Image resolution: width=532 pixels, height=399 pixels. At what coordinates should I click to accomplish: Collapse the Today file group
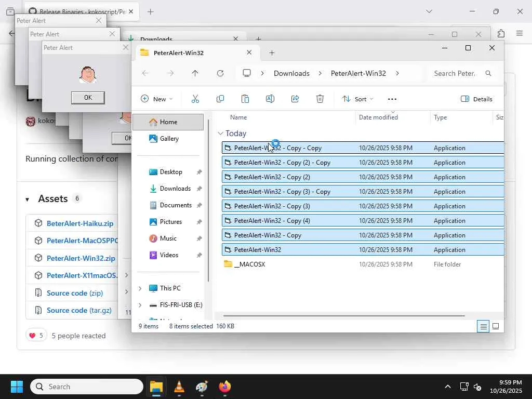click(221, 134)
